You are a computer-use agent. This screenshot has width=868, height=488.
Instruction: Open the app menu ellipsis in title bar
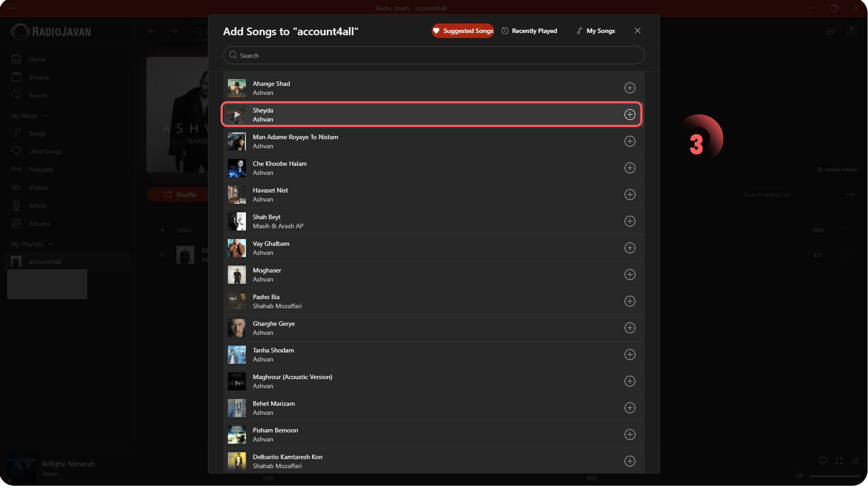click(11, 8)
